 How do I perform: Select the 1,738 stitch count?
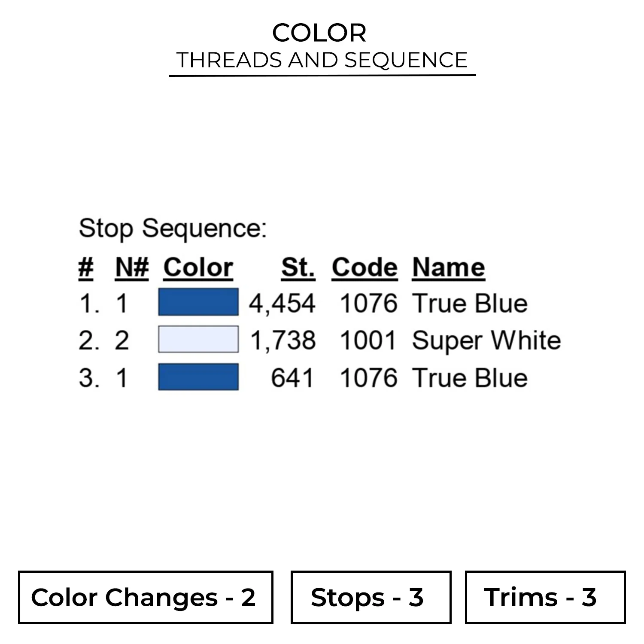(283, 340)
